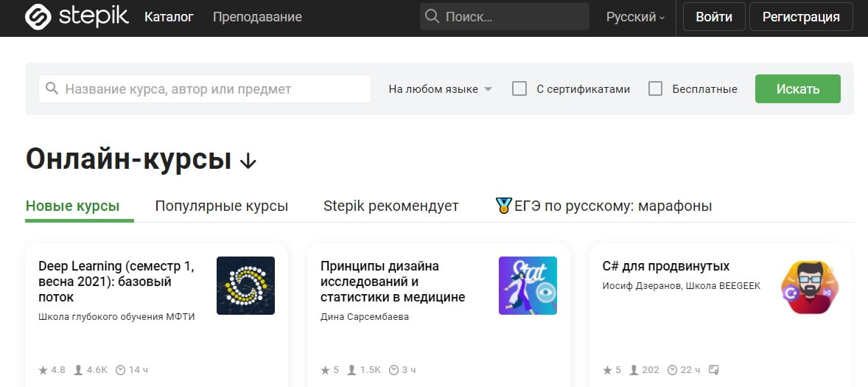Click author Иосиф Дзеранов, Школа BEEGEEK
The image size is (868, 387).
click(682, 286)
